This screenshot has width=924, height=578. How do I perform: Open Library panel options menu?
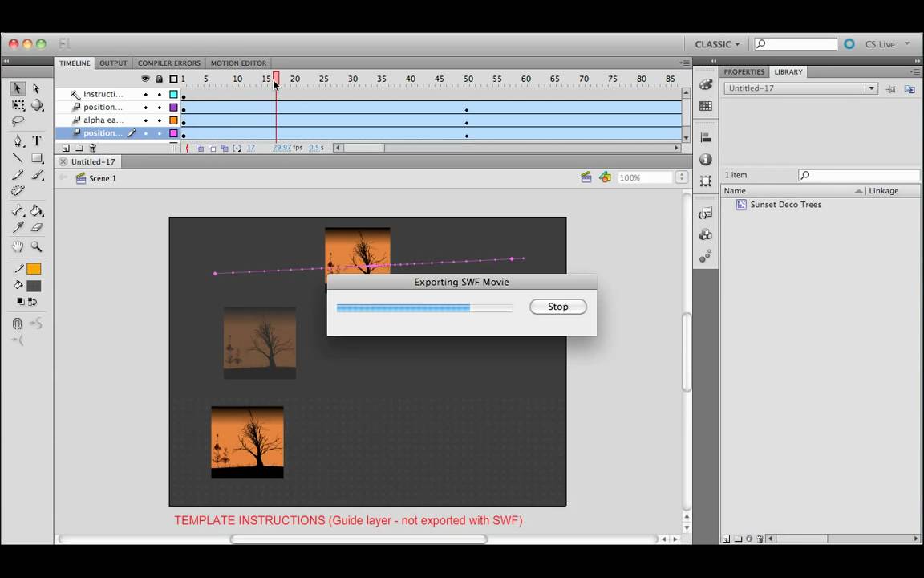[914, 72]
